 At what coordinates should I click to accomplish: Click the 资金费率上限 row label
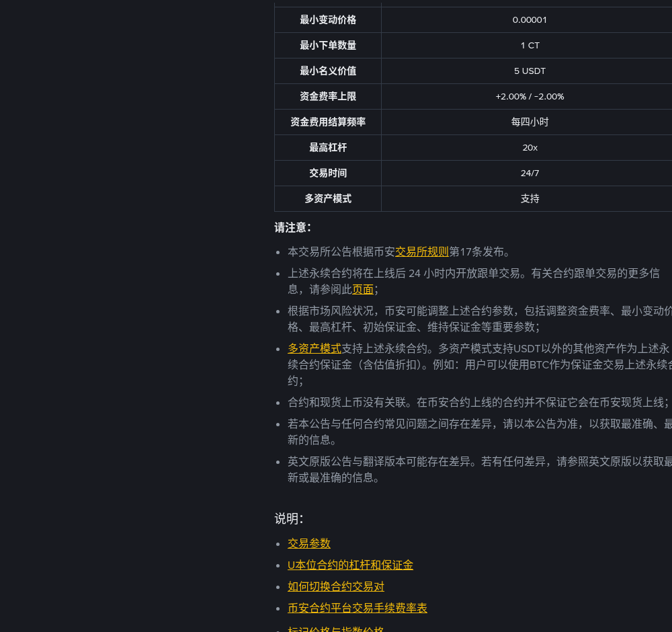(x=328, y=96)
